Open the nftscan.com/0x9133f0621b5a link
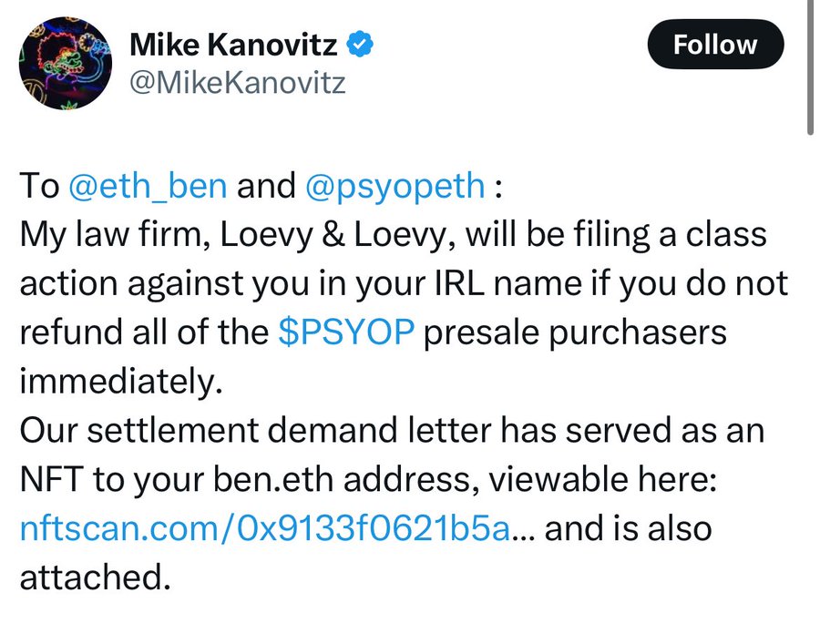The width and height of the screenshot is (820, 644). coord(264,528)
